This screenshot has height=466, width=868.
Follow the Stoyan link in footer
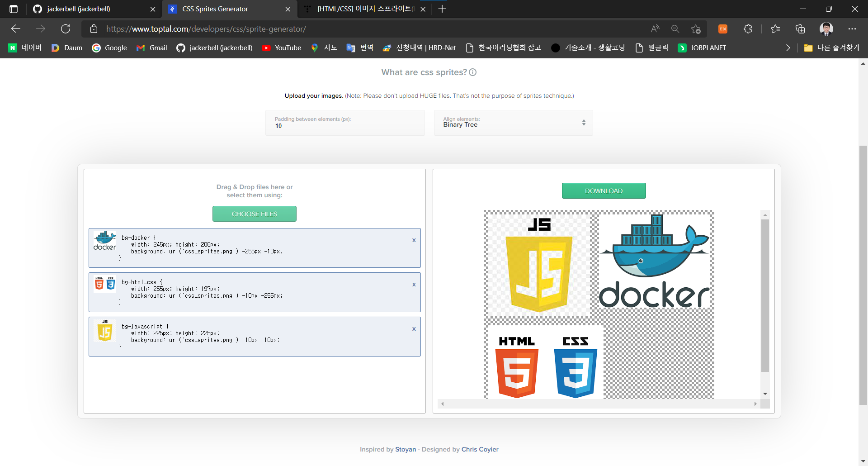point(406,449)
